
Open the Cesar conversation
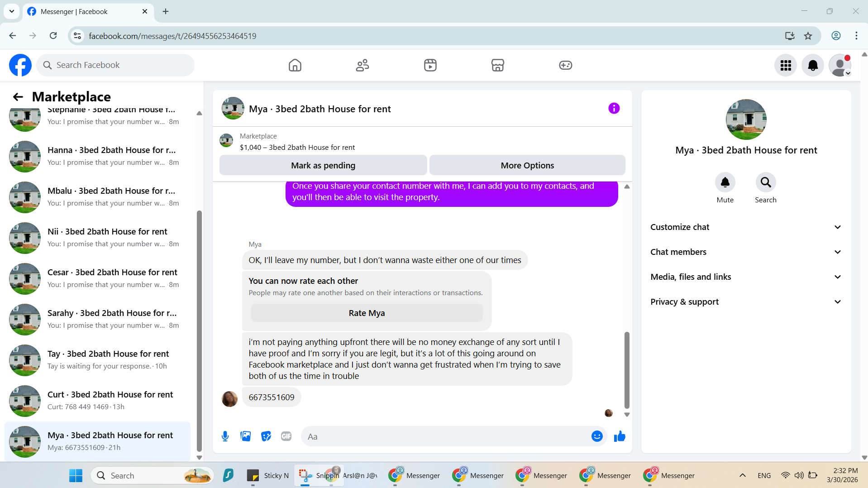pyautogui.click(x=97, y=279)
